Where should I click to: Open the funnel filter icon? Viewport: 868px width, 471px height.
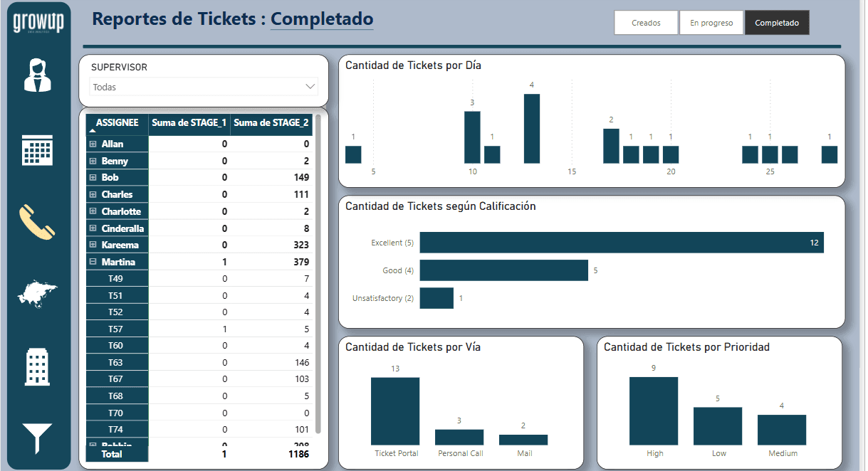38,438
